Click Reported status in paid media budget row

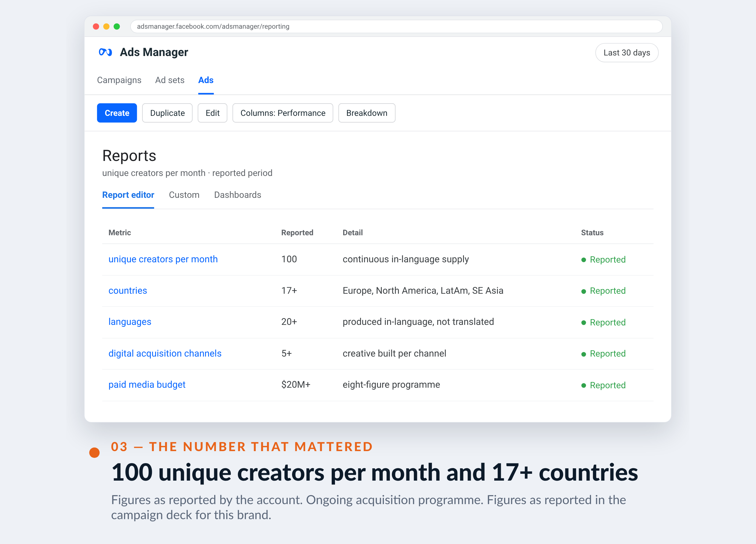(x=603, y=385)
